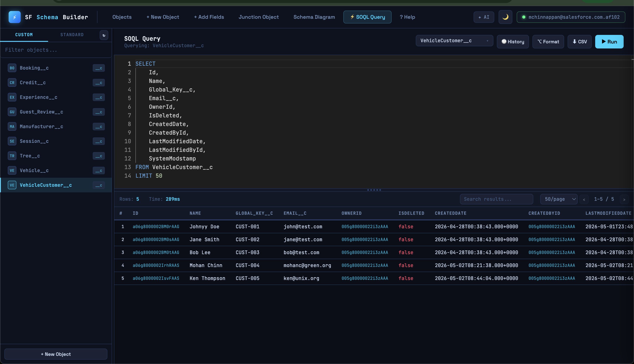This screenshot has height=364, width=634.
Task: Click the EX icon for Experience__c
Action: [x=12, y=97]
